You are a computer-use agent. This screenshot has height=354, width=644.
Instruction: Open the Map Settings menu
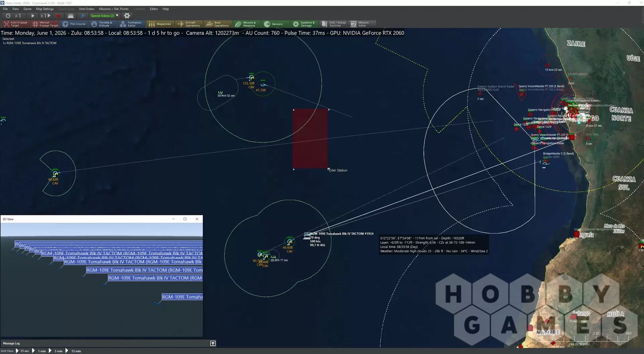(x=45, y=9)
